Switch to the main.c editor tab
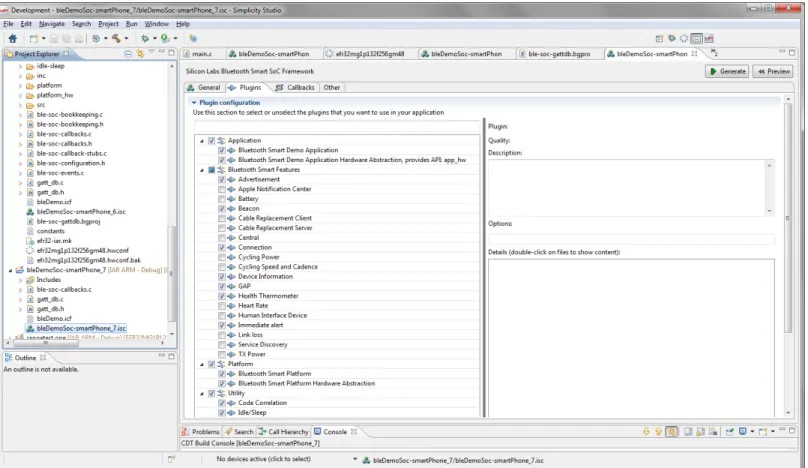The width and height of the screenshot is (808, 468). click(x=197, y=54)
